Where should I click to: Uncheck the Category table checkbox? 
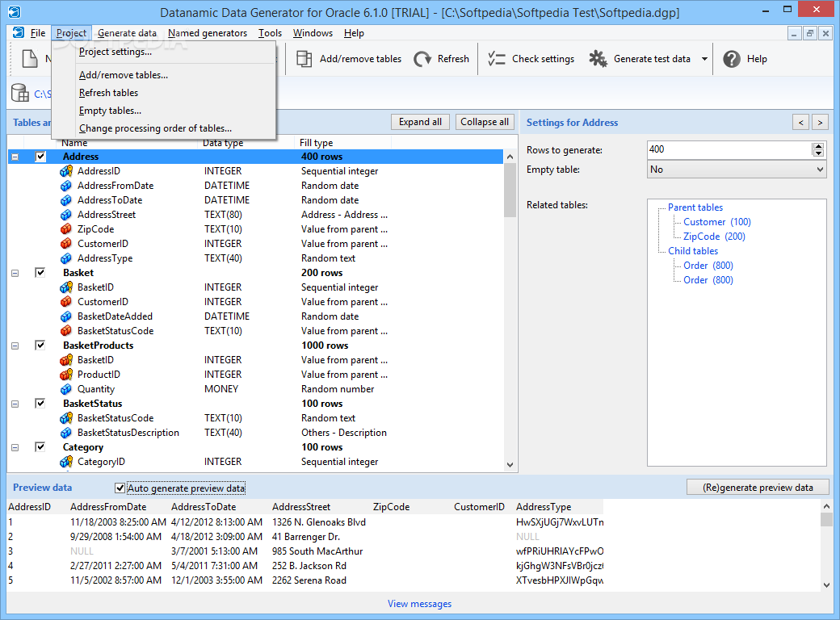[40, 446]
